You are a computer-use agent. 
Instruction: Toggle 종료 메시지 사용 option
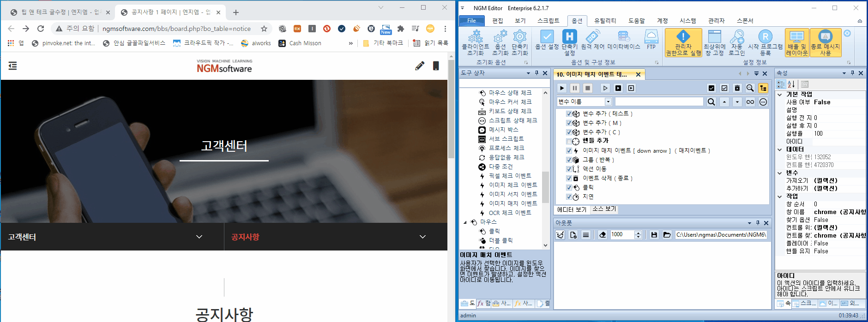825,42
